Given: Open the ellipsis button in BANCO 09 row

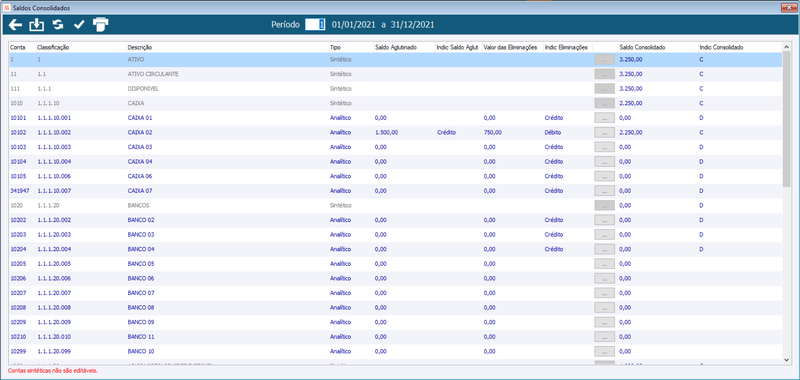Looking at the screenshot, I should click(605, 322).
